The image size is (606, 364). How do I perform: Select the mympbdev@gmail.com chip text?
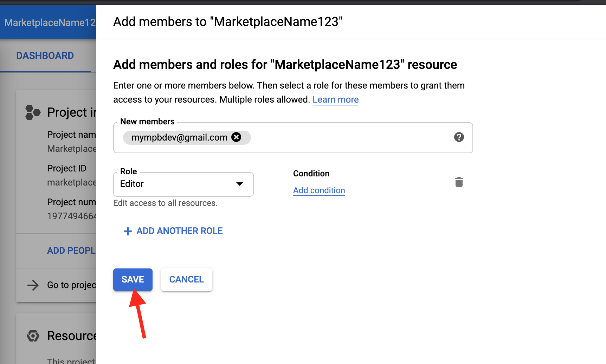tap(179, 137)
